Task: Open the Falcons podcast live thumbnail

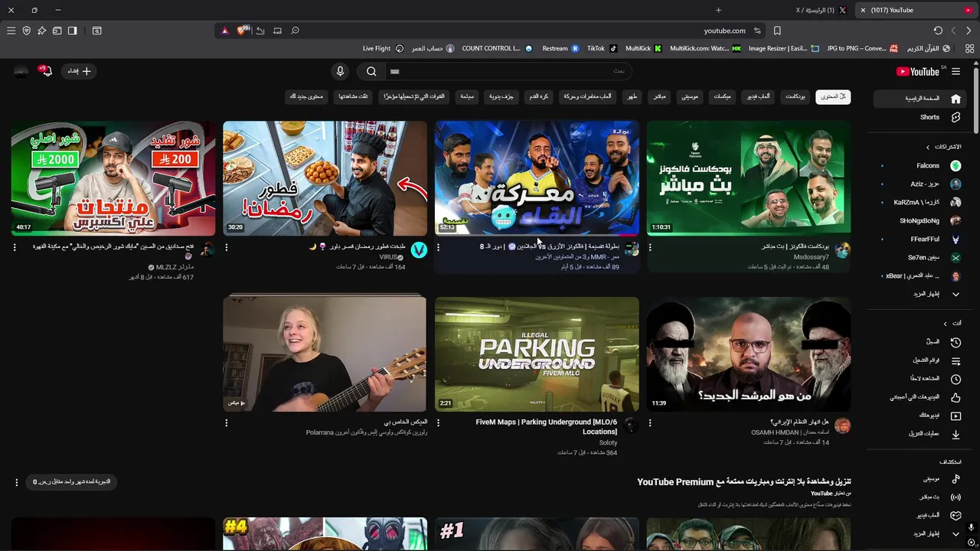Action: click(x=749, y=177)
